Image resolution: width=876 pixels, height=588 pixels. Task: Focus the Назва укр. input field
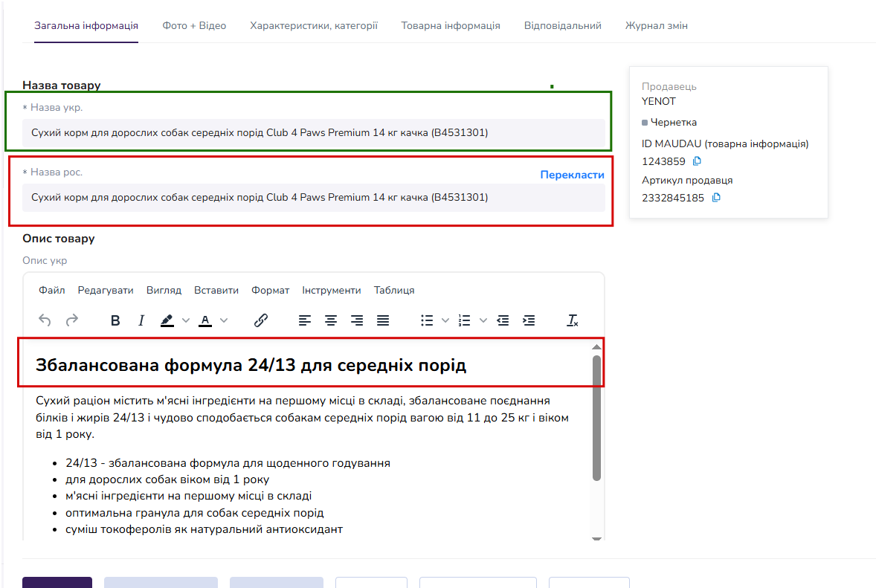coord(313,133)
